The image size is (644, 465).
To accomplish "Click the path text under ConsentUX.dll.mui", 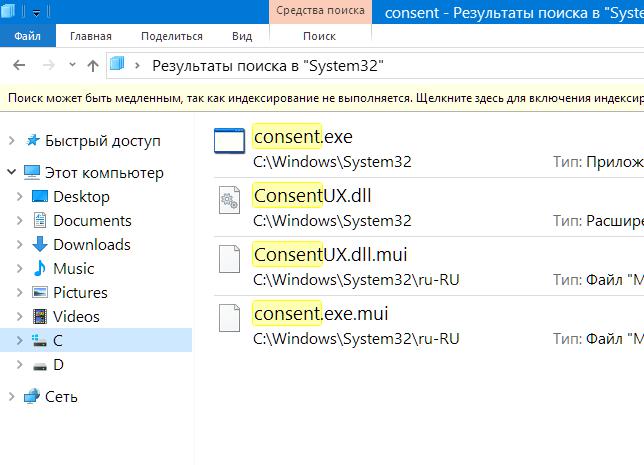I will coord(356,280).
